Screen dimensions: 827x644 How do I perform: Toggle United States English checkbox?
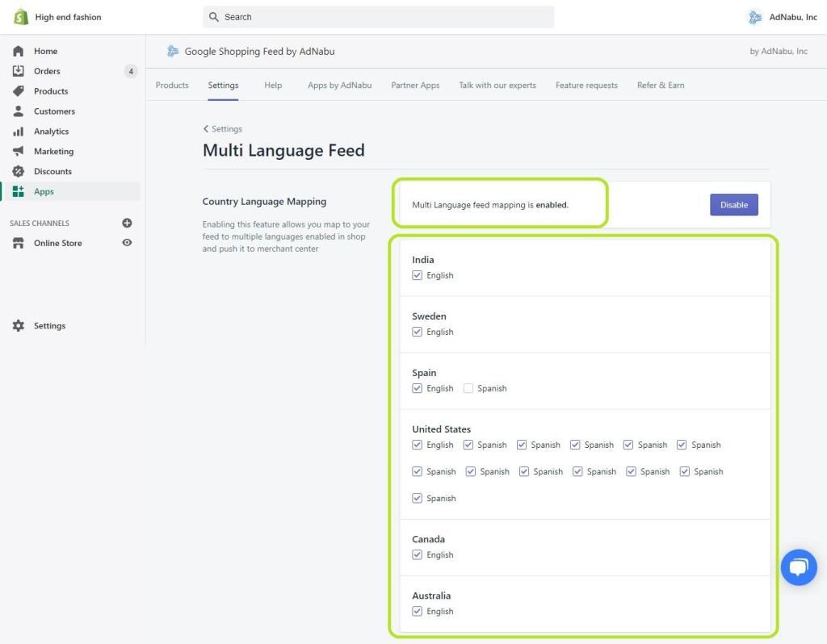[x=418, y=445]
